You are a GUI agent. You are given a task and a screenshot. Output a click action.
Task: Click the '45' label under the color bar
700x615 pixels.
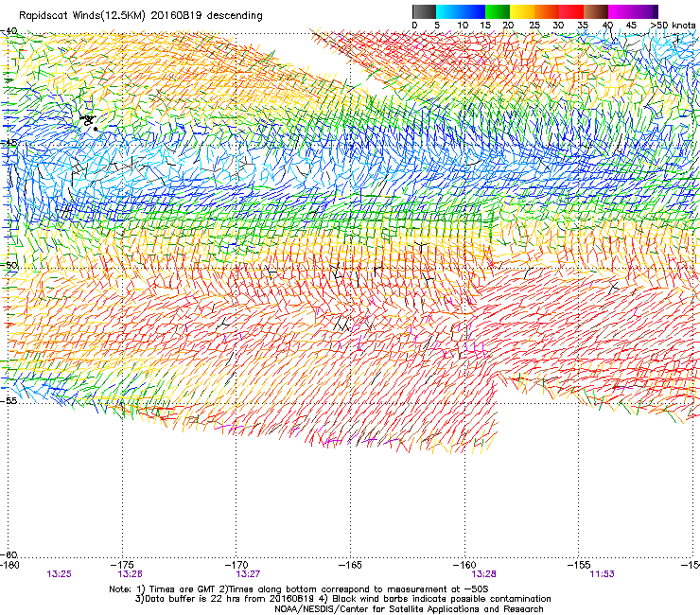631,26
